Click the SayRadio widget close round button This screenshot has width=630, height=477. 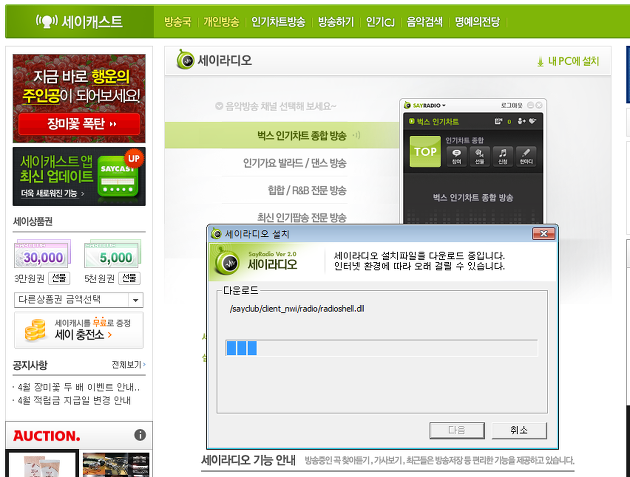coord(539,105)
